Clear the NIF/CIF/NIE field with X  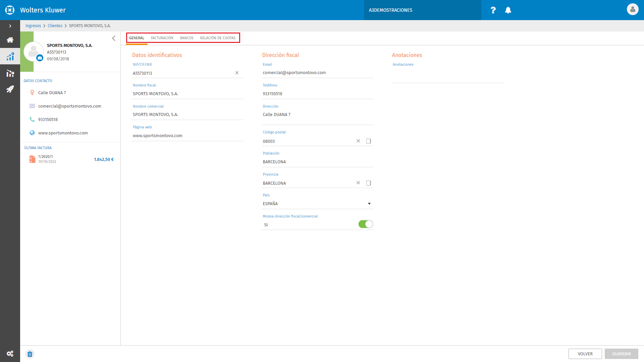point(237,73)
